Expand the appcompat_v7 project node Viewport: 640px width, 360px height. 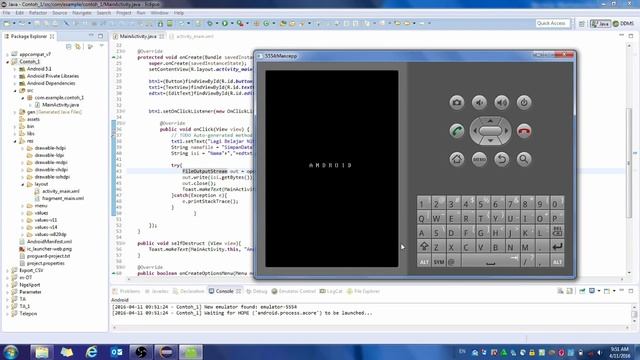(x=8, y=55)
